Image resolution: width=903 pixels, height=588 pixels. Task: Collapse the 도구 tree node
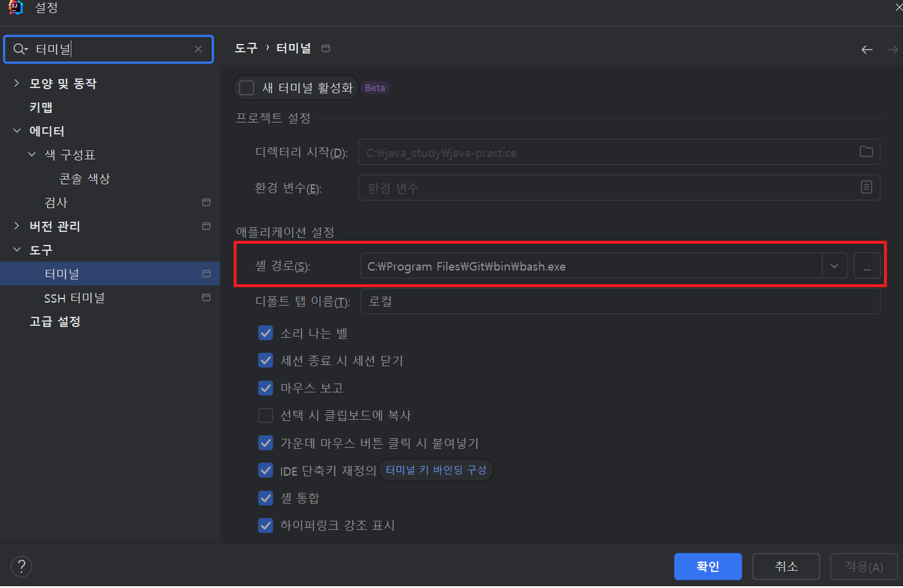[17, 250]
